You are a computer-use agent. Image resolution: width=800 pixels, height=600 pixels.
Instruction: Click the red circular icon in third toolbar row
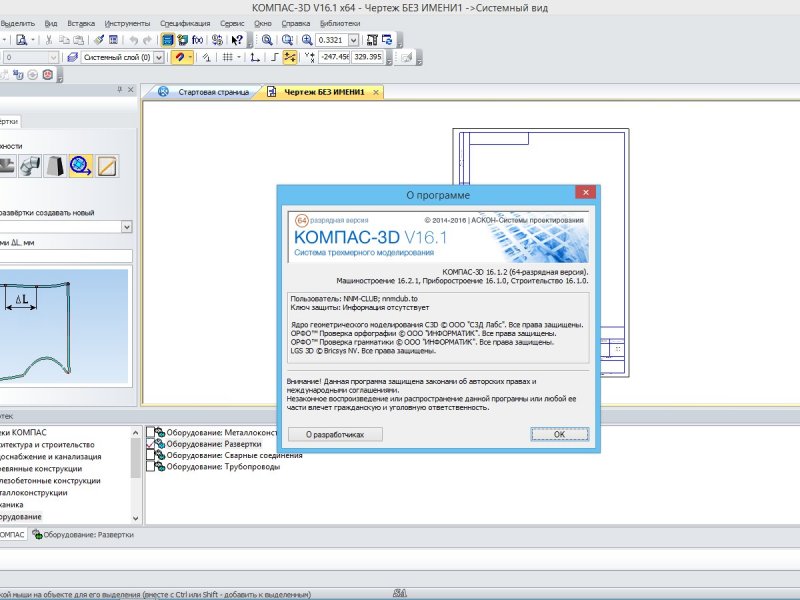tap(47, 75)
